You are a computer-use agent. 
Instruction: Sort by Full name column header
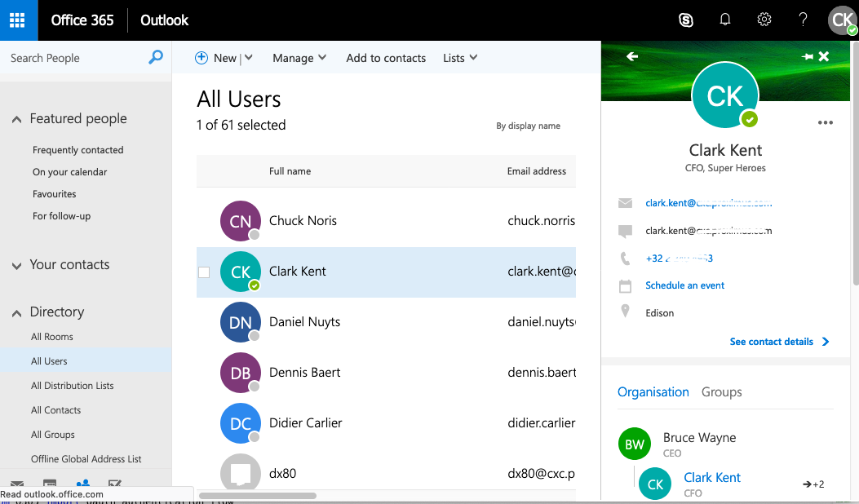[x=290, y=171]
